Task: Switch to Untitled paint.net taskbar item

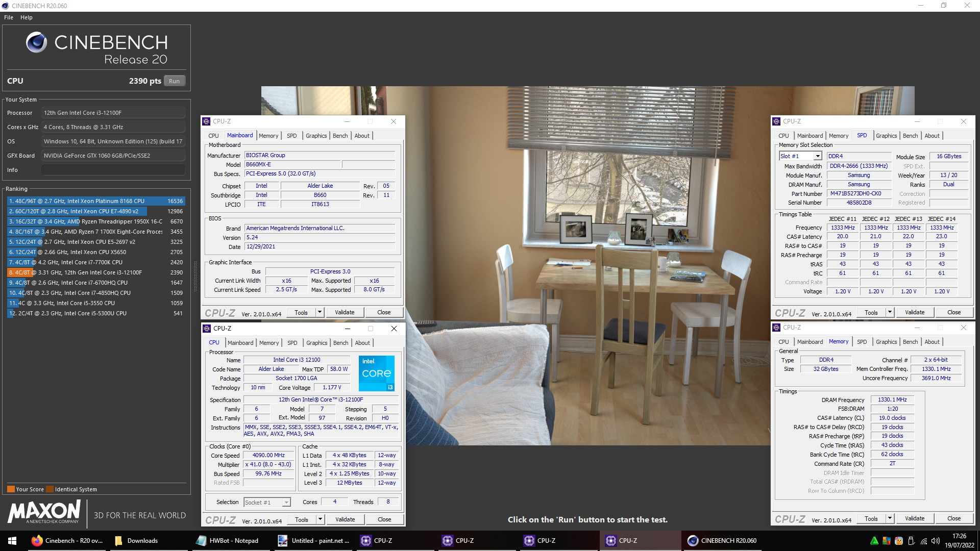Action: coord(314,541)
